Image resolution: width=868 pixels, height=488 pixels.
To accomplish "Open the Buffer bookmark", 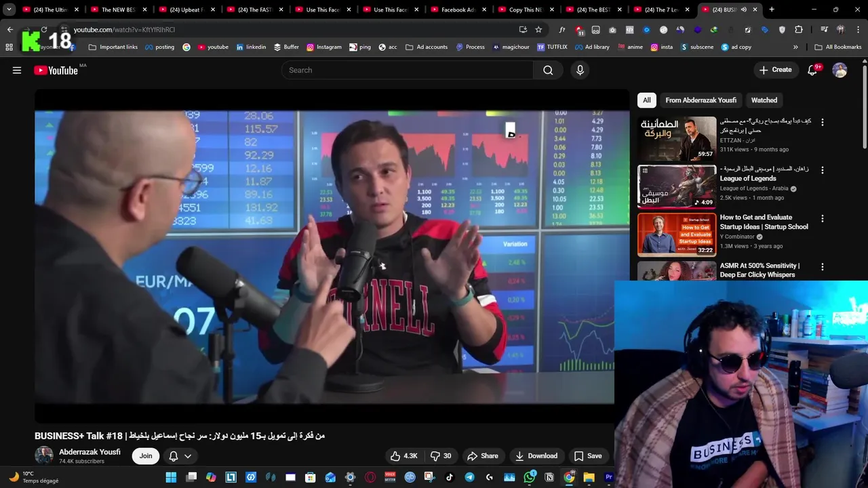I will coord(286,47).
